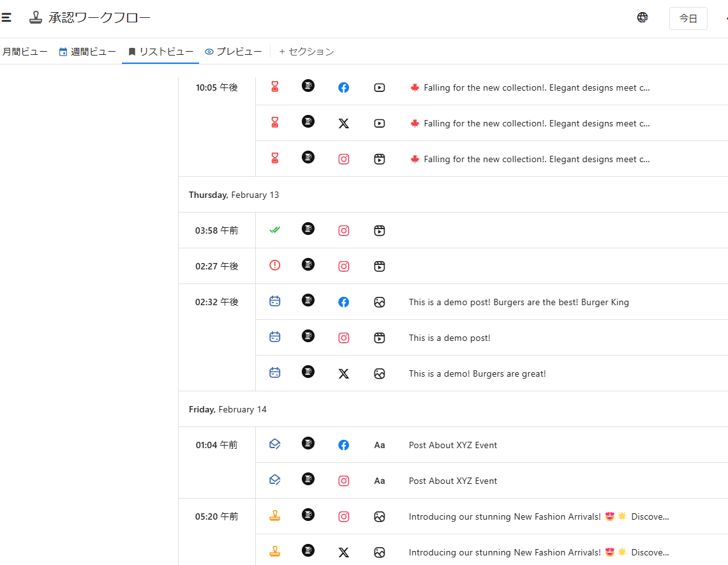Click the + セクション button

(x=306, y=52)
